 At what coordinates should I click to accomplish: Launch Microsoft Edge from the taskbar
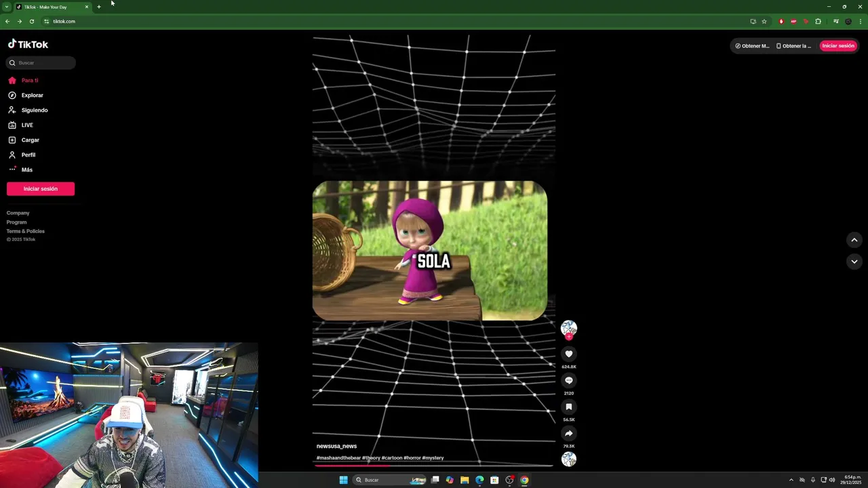[479, 480]
